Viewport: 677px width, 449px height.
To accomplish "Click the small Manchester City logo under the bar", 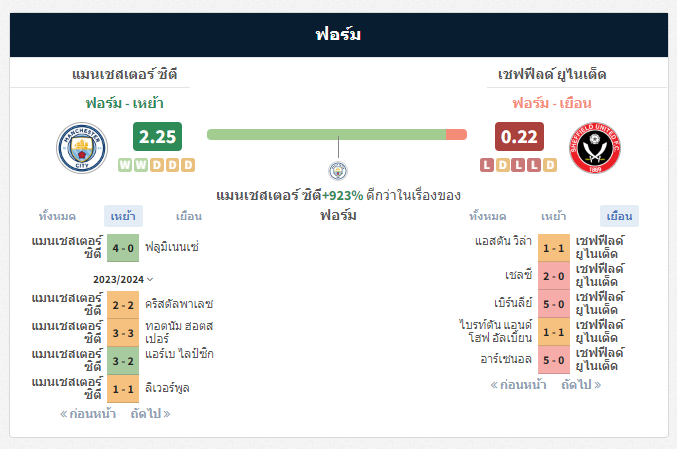I will click(x=338, y=171).
